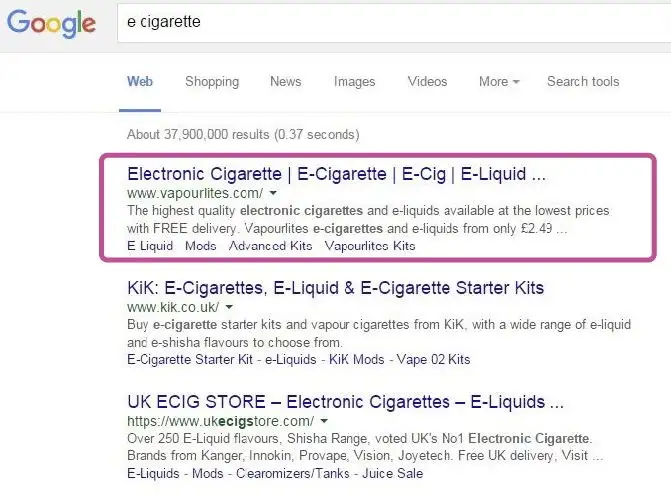Image resolution: width=671 pixels, height=498 pixels.
Task: Click the 'About 37,900,000 results' text
Action: [243, 135]
